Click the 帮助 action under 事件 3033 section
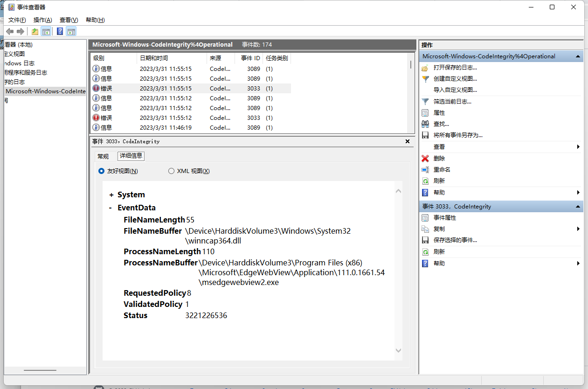Image resolution: width=588 pixels, height=389 pixels. tap(439, 263)
